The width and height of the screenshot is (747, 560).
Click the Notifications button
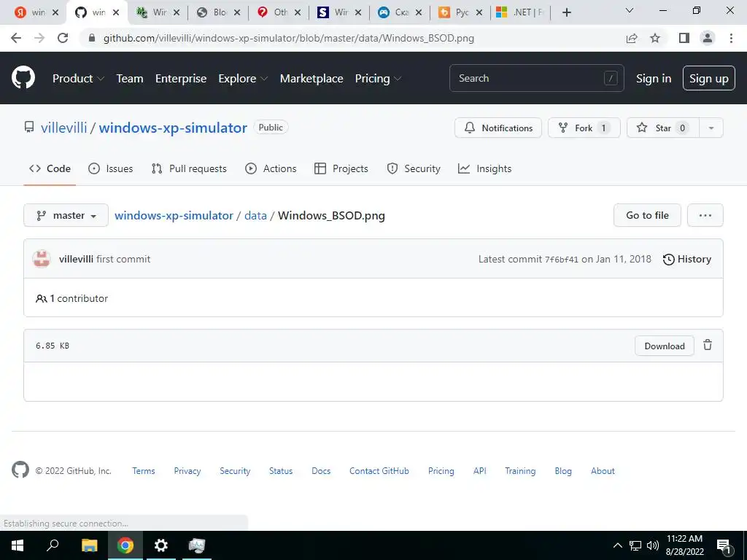point(498,128)
